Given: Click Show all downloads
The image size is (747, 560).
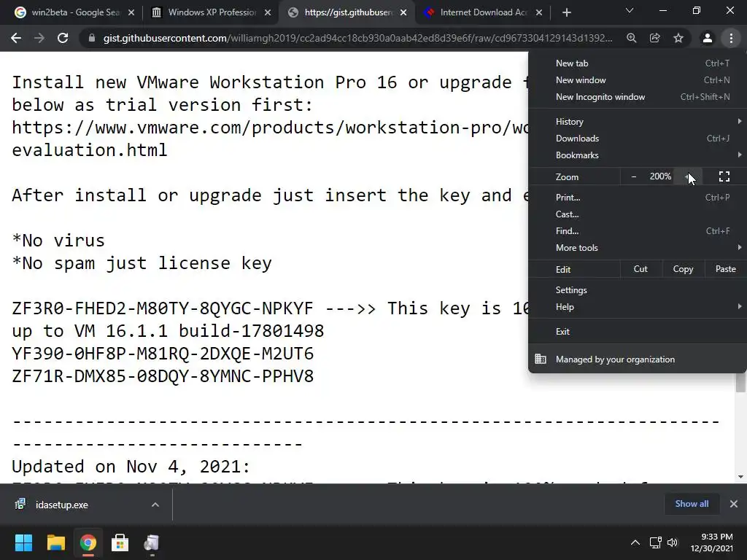Looking at the screenshot, I should [x=692, y=504].
